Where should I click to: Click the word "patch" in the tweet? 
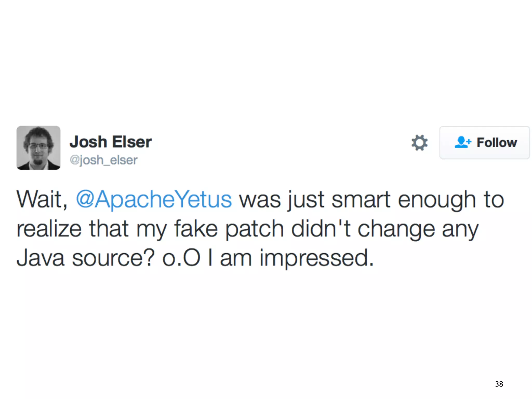pyautogui.click(x=254, y=229)
